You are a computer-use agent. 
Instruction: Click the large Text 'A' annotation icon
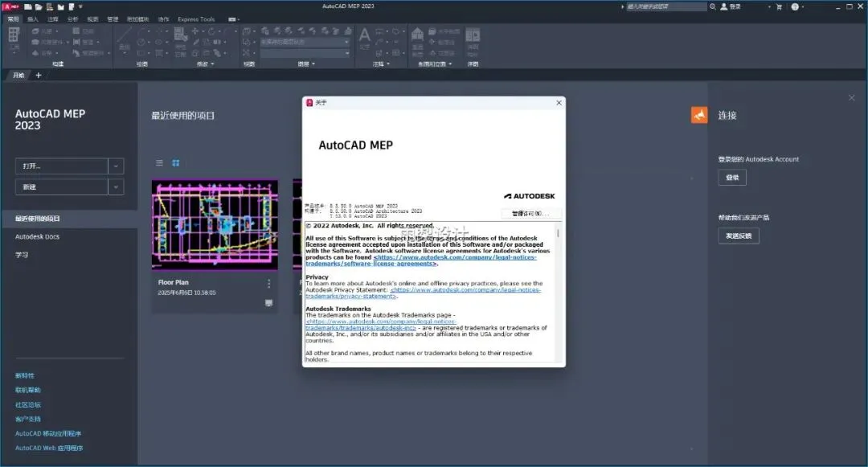(x=364, y=35)
